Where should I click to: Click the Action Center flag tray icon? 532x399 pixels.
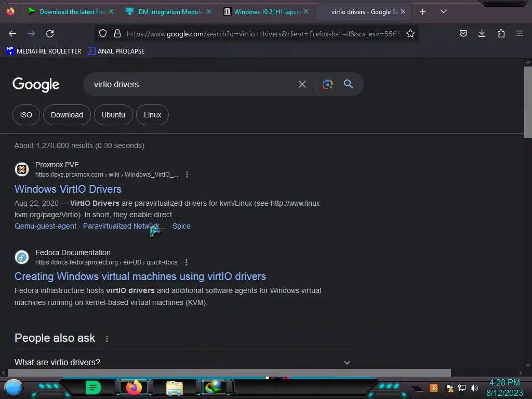click(x=449, y=388)
